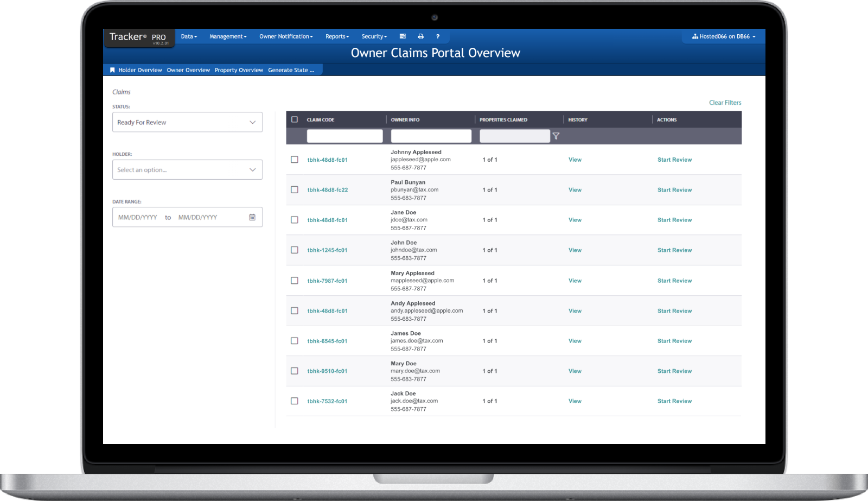The image size is (868, 501).
Task: Expand the Holder 'Select an option' dropdown
Action: [187, 169]
